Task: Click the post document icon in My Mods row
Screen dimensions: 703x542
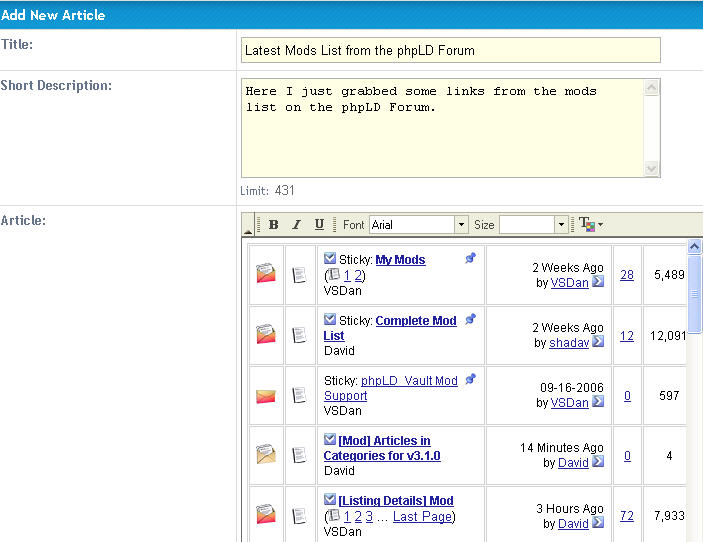Action: point(299,275)
